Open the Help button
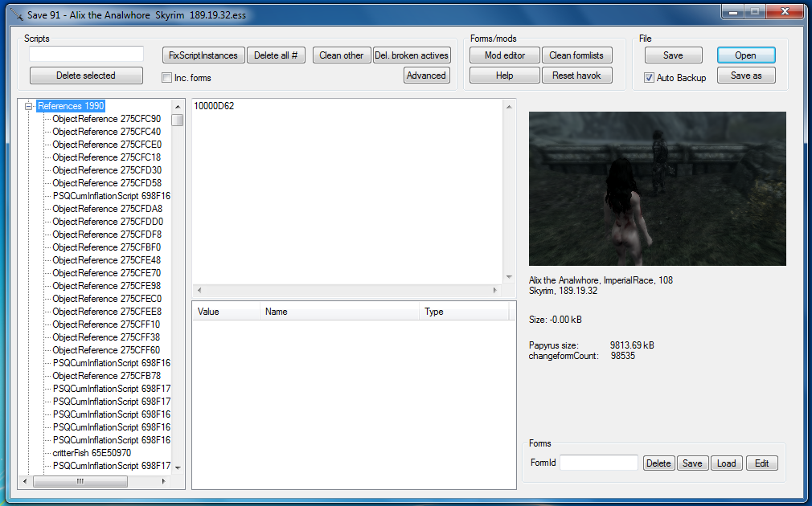Image resolution: width=812 pixels, height=506 pixels. pos(504,75)
